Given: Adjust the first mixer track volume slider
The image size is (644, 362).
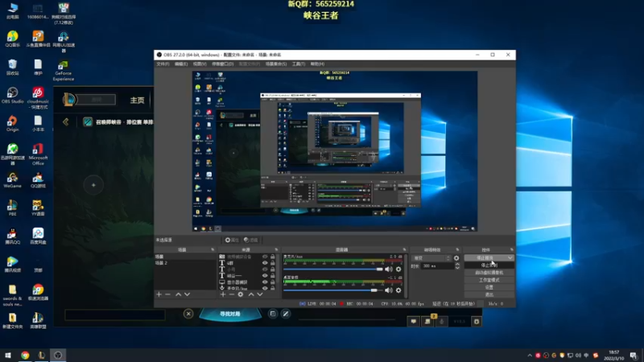Looking at the screenshot, I should pyautogui.click(x=333, y=269).
